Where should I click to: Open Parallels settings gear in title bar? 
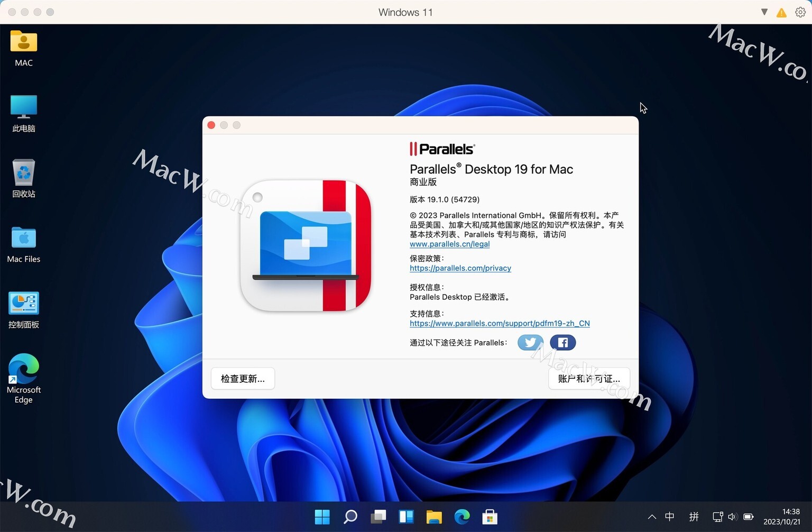click(x=800, y=12)
